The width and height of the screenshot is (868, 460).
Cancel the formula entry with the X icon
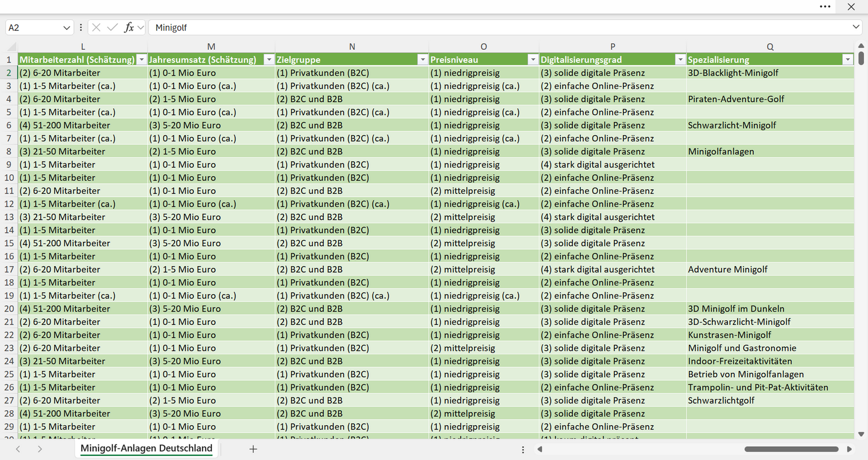(96, 28)
